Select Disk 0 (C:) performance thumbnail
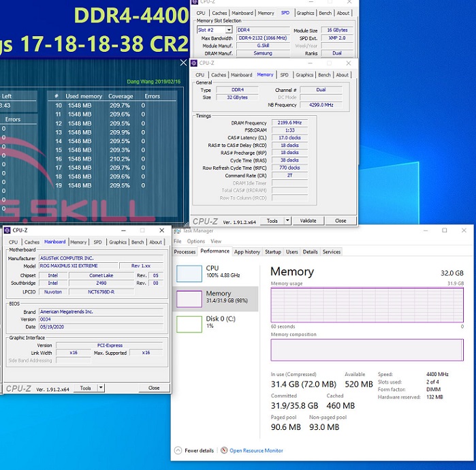This screenshot has height=470, width=476. pyautogui.click(x=189, y=324)
